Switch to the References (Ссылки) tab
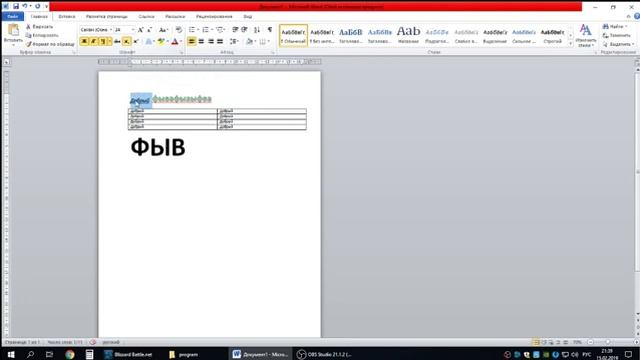Image resolution: width=640 pixels, height=360 pixels. click(146, 16)
